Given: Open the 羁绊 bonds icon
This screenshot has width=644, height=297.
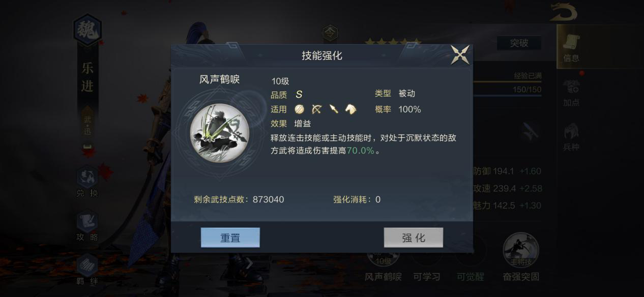Looking at the screenshot, I should pyautogui.click(x=87, y=270).
